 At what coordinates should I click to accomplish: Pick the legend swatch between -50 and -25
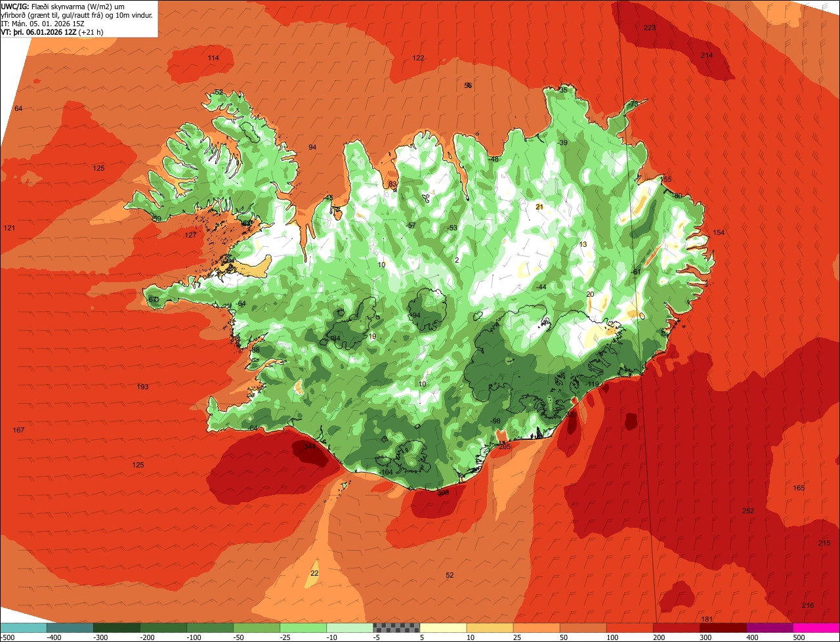pos(257,628)
